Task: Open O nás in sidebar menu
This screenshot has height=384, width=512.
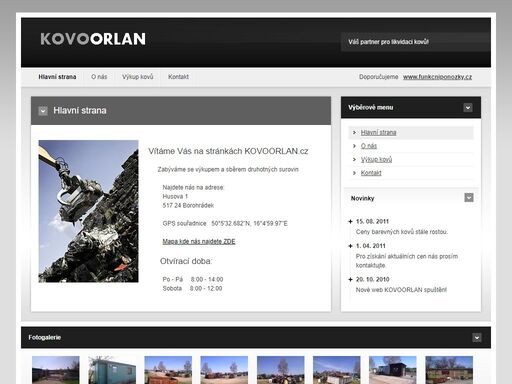Action: tap(369, 146)
